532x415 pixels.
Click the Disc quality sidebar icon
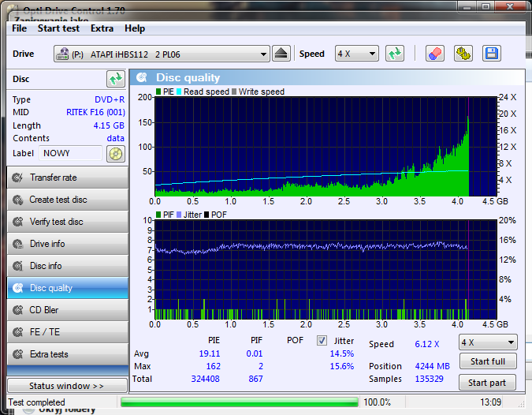(17, 288)
